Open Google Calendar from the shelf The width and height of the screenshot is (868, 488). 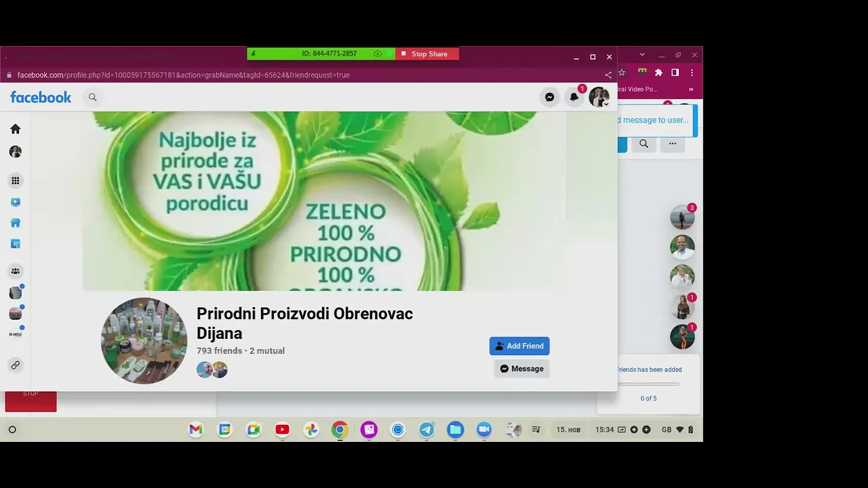tap(224, 430)
